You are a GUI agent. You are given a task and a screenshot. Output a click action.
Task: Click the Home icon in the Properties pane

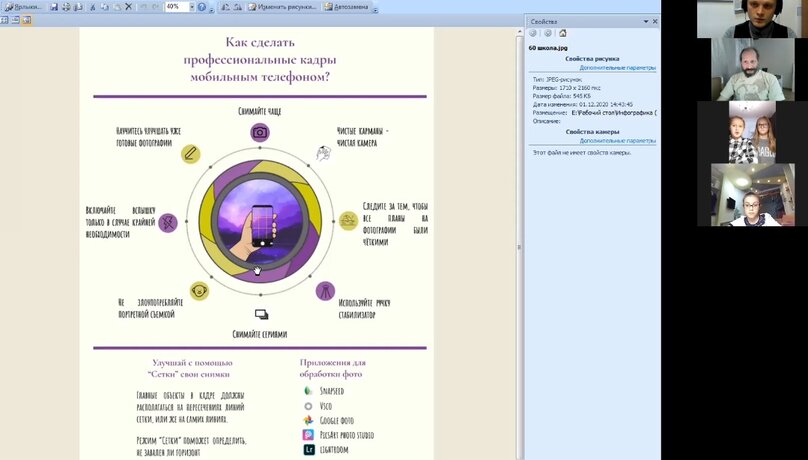tap(563, 33)
